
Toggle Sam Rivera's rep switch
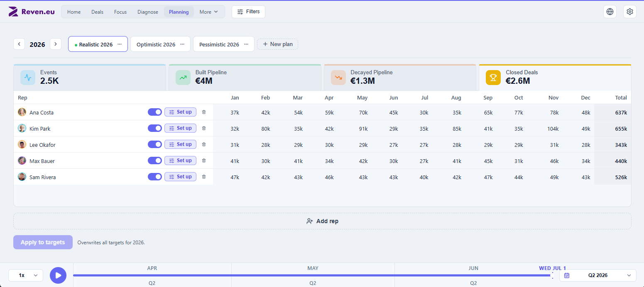tap(155, 177)
